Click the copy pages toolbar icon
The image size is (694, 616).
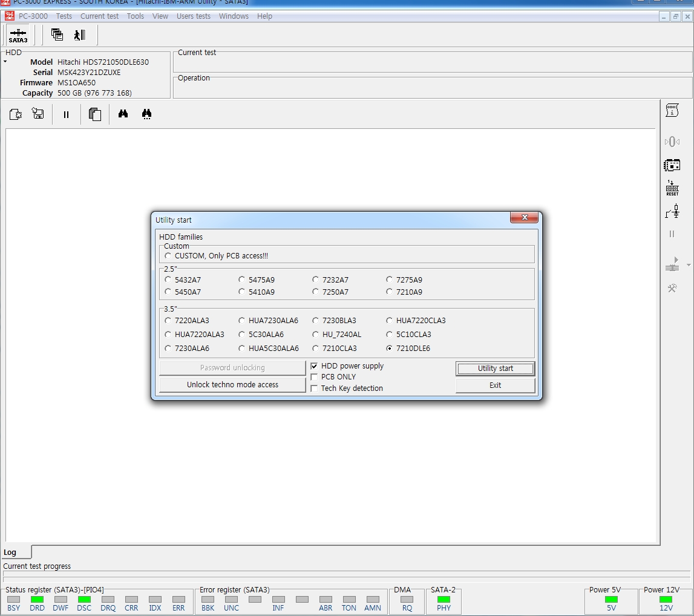coord(95,114)
